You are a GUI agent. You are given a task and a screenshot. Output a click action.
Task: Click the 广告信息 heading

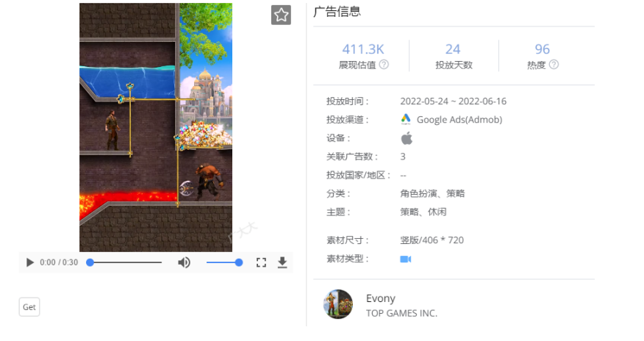[337, 12]
